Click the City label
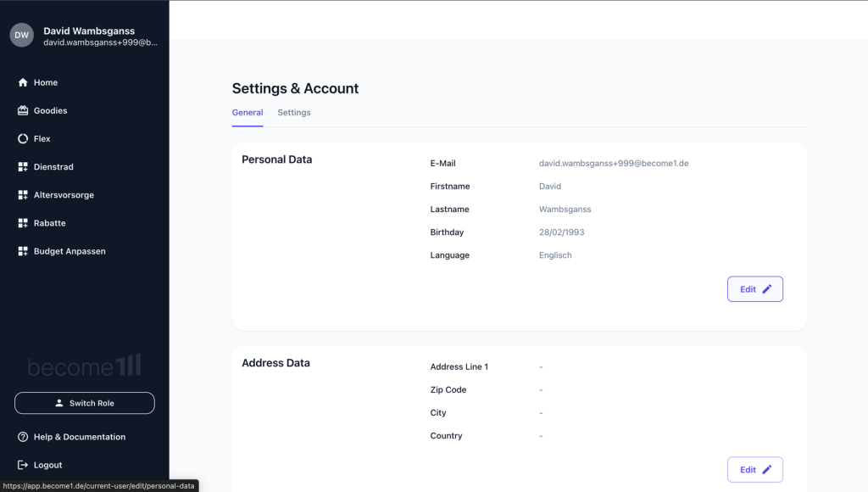This screenshot has width=868, height=492. tap(438, 413)
